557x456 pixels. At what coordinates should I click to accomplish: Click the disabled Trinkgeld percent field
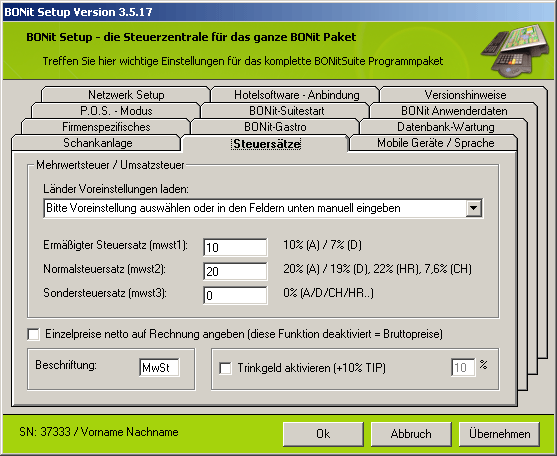(x=463, y=368)
